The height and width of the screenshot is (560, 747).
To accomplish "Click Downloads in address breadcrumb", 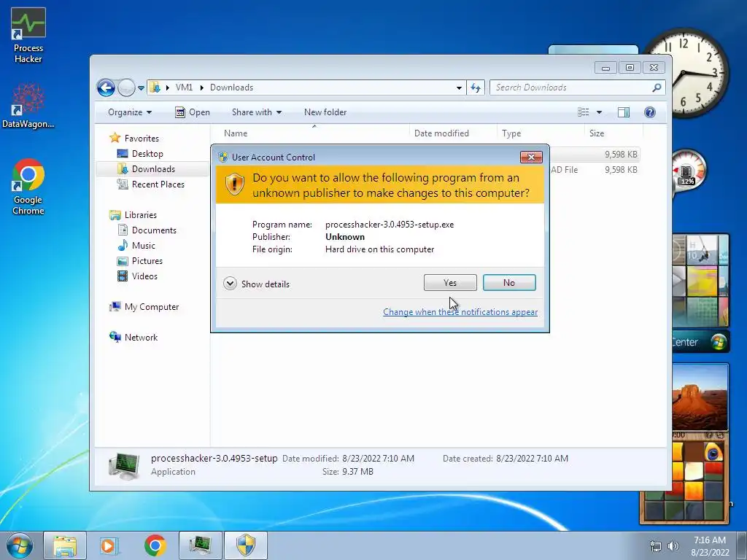I will (231, 87).
